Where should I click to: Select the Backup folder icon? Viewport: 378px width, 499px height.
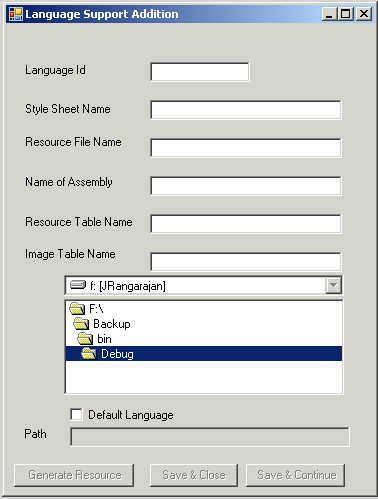(81, 324)
